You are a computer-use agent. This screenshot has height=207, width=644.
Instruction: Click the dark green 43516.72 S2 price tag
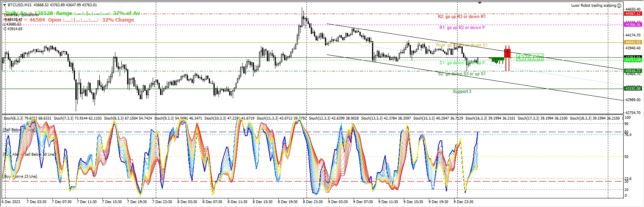(x=633, y=71)
